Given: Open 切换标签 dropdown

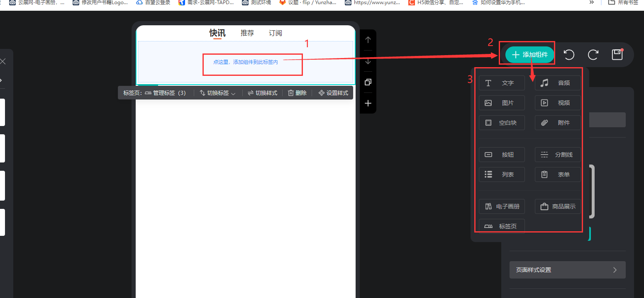Looking at the screenshot, I should (217, 93).
